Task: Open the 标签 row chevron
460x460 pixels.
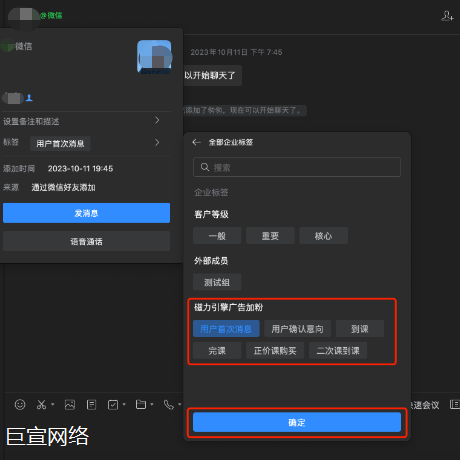Action: pos(157,143)
